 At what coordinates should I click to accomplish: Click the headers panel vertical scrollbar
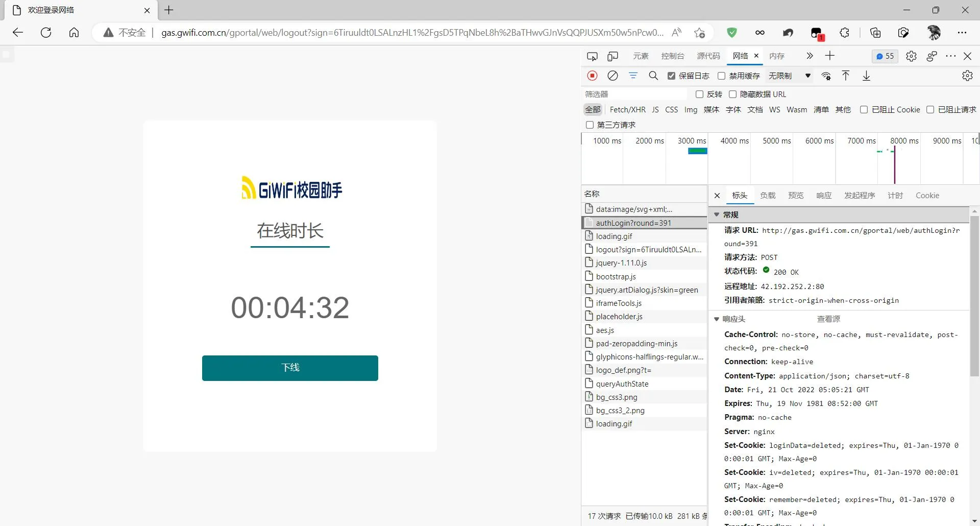(x=974, y=296)
